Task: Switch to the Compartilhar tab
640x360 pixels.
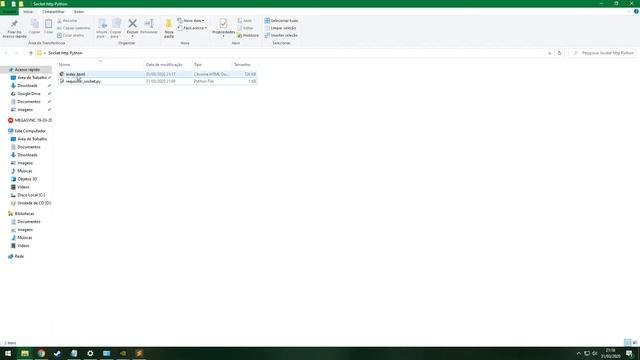Action: pos(53,12)
